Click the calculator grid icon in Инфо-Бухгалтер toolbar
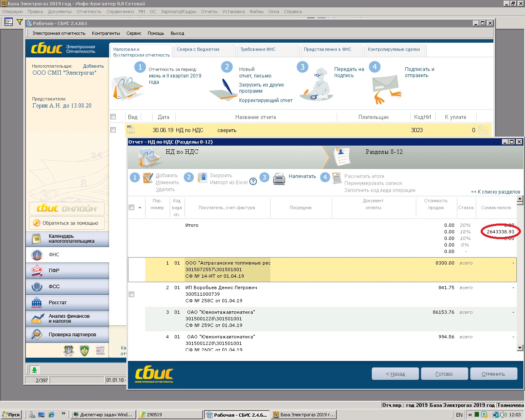525x420 pixels. (x=8, y=22)
